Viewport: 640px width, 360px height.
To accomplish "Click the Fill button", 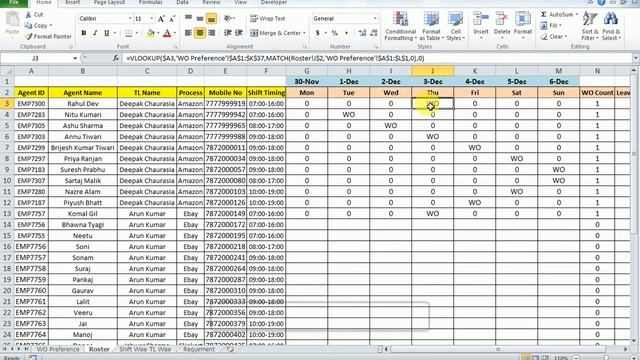I will coord(552,26).
